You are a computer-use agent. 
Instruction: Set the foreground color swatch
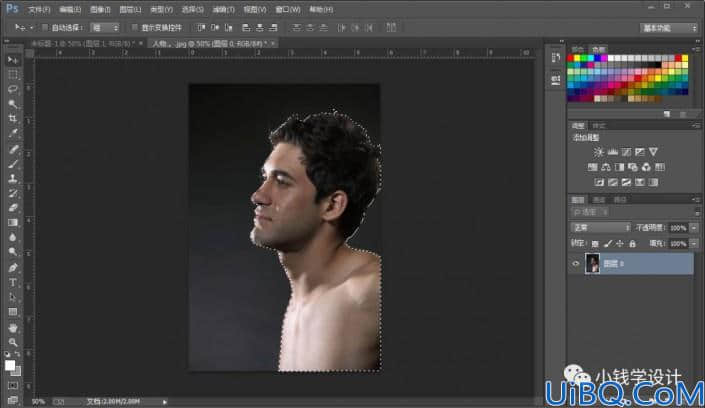(x=10, y=365)
